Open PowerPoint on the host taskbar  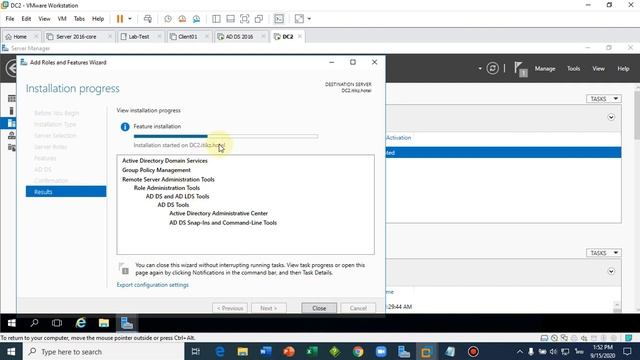[x=289, y=352]
